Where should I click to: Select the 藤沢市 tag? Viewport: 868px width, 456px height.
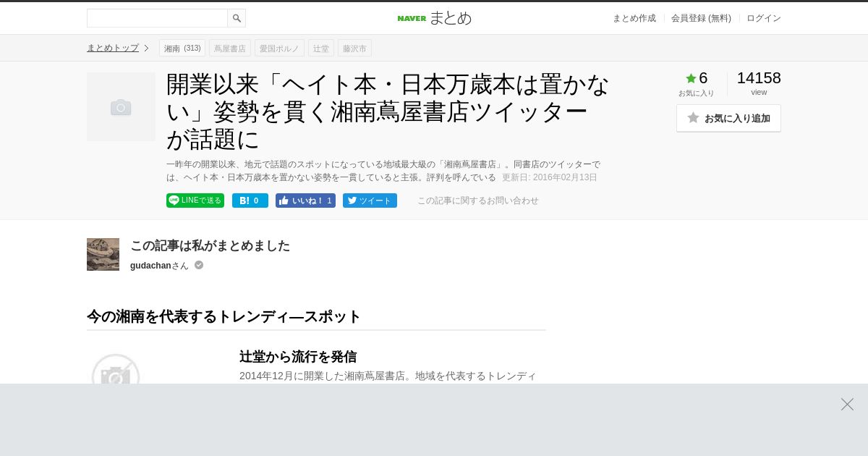pos(354,48)
